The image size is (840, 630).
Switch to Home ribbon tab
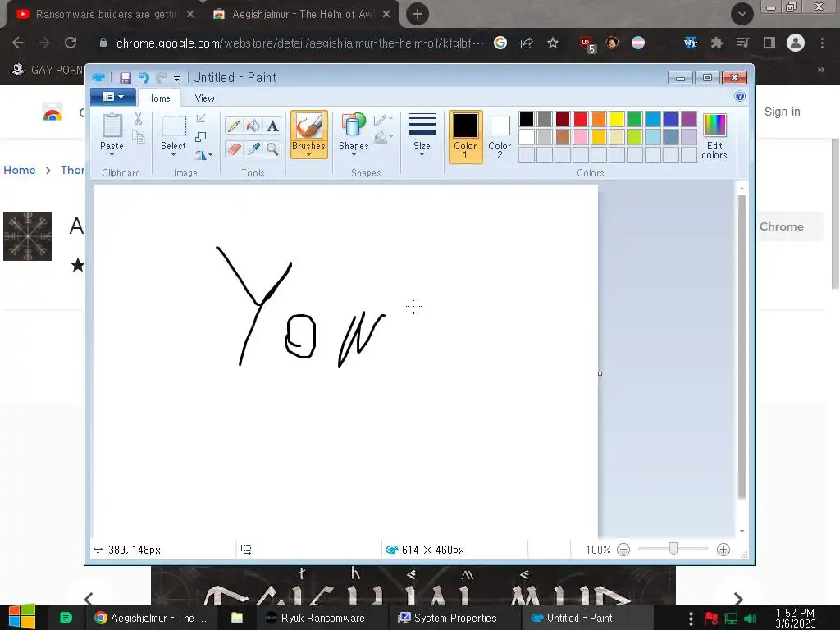pos(158,98)
